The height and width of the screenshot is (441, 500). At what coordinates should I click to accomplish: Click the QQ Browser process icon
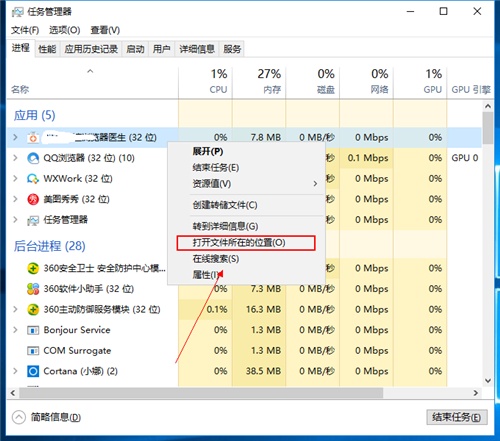tap(33, 158)
